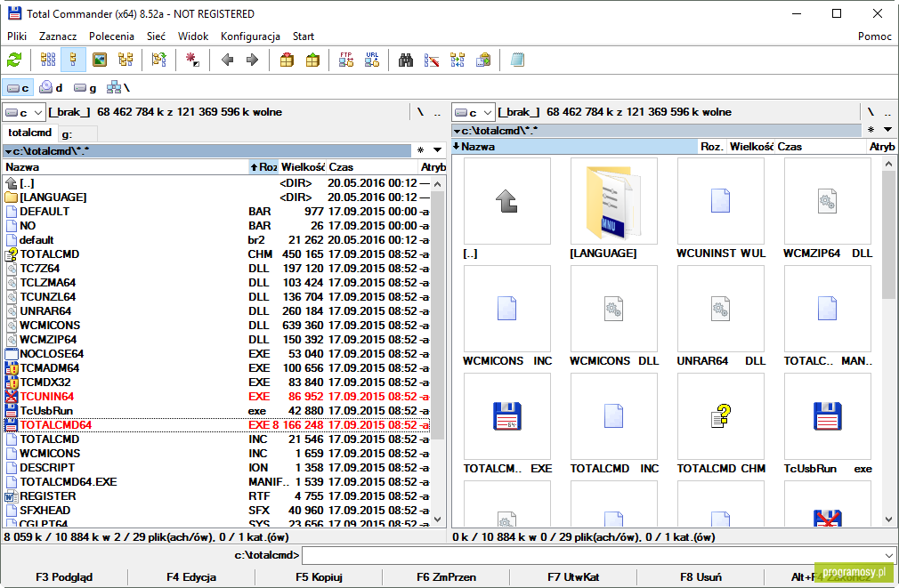Select the REGISTER RTF file in the left panel
Image resolution: width=899 pixels, height=588 pixels.
click(x=216, y=496)
